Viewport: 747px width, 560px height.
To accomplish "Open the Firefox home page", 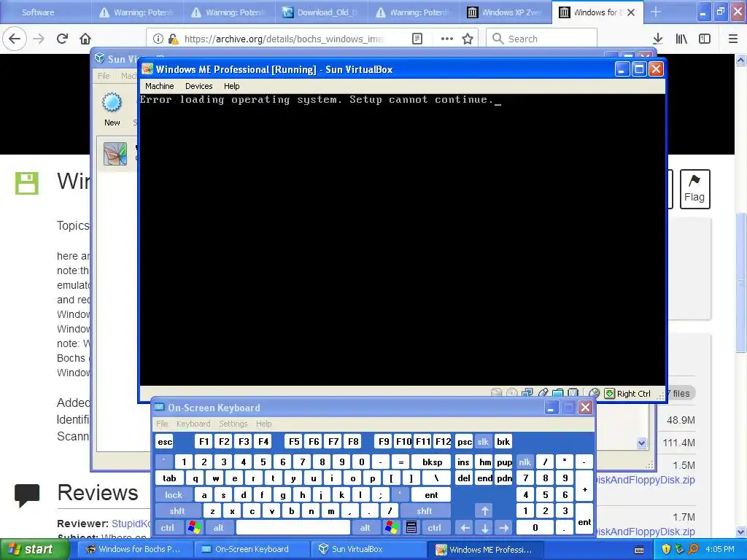I will click(85, 39).
